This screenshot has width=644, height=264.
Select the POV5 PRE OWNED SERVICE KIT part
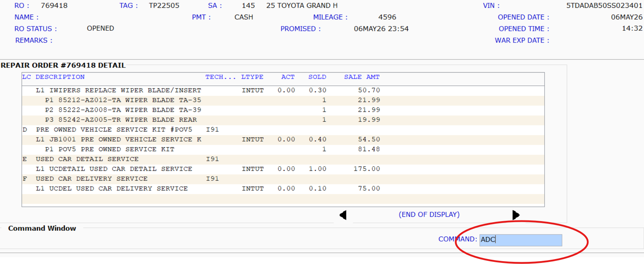point(283,149)
